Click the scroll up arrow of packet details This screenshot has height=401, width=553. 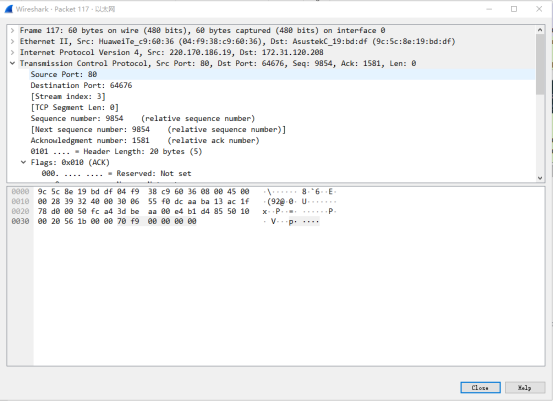tap(540, 30)
